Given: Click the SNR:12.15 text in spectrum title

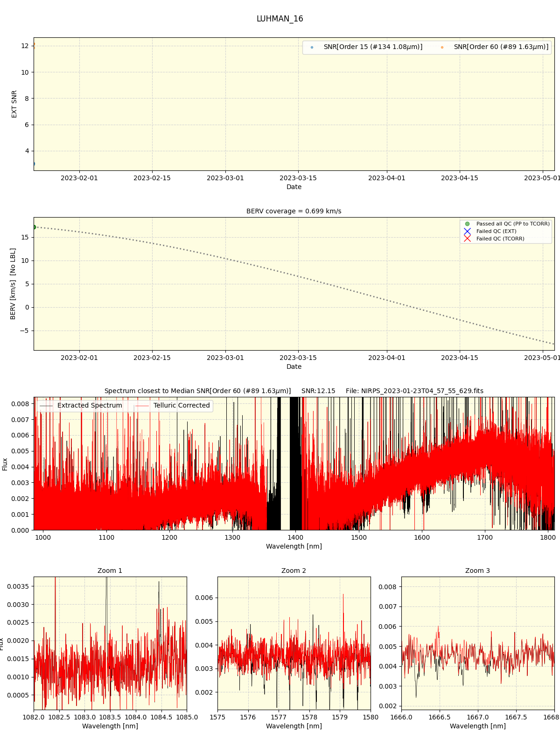Looking at the screenshot, I should click(x=318, y=391).
